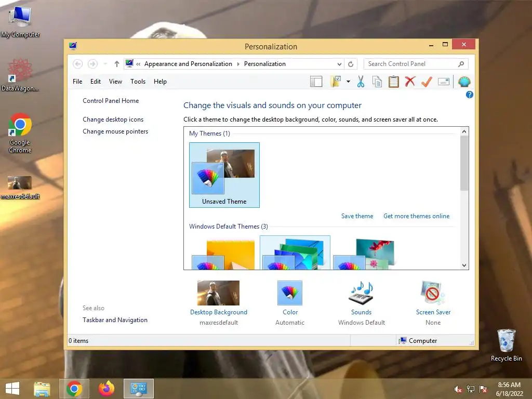Open Firefox from the taskbar
Screen dimensions: 532x399
[107, 389]
